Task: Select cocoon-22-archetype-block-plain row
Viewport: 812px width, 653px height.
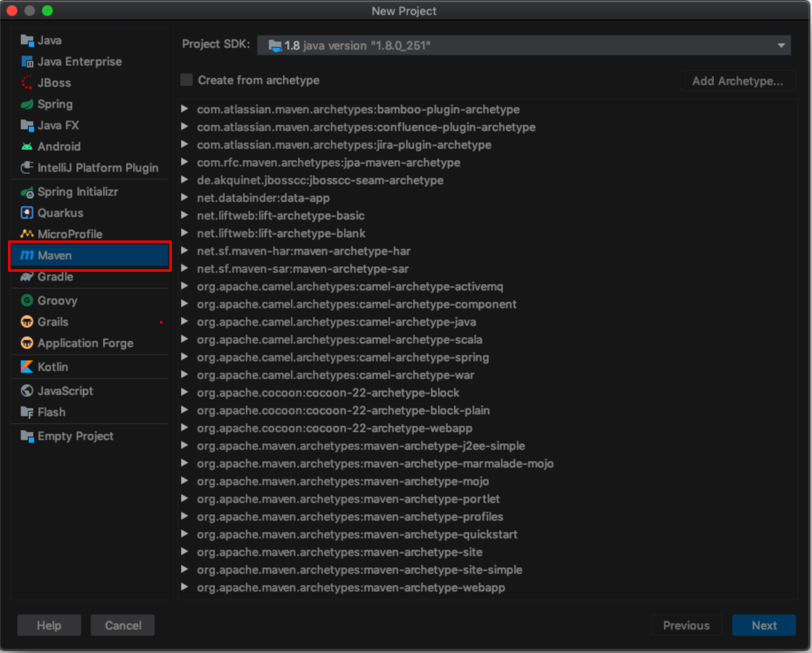Action: tap(488, 410)
